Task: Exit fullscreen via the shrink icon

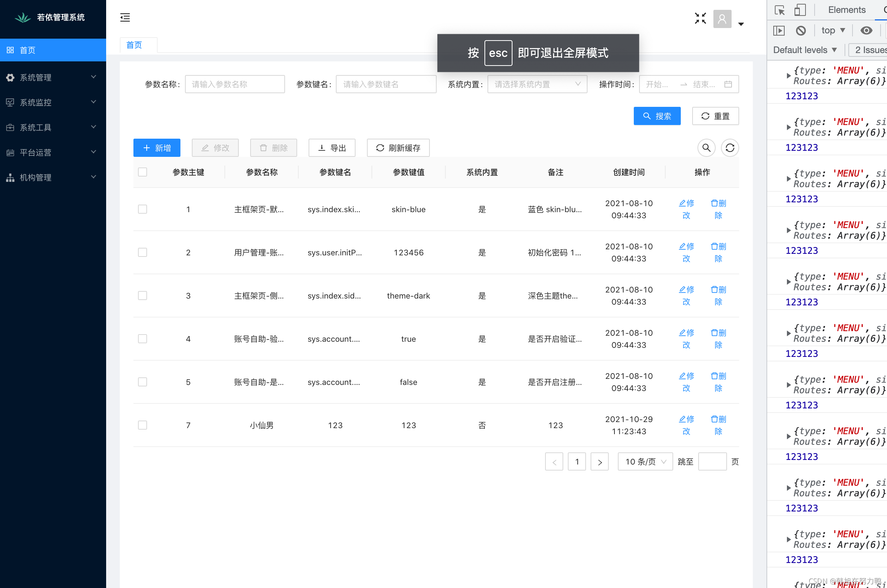Action: [x=701, y=17]
